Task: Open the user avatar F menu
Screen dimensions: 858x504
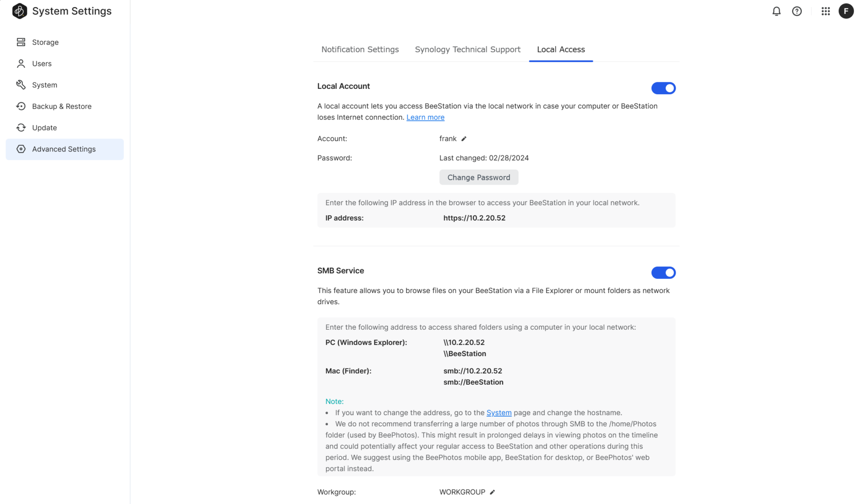Action: click(846, 11)
